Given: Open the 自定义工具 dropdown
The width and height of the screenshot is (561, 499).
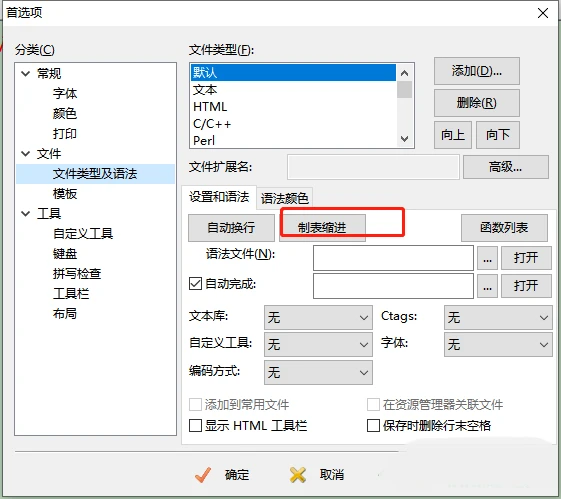Looking at the screenshot, I should (318, 344).
